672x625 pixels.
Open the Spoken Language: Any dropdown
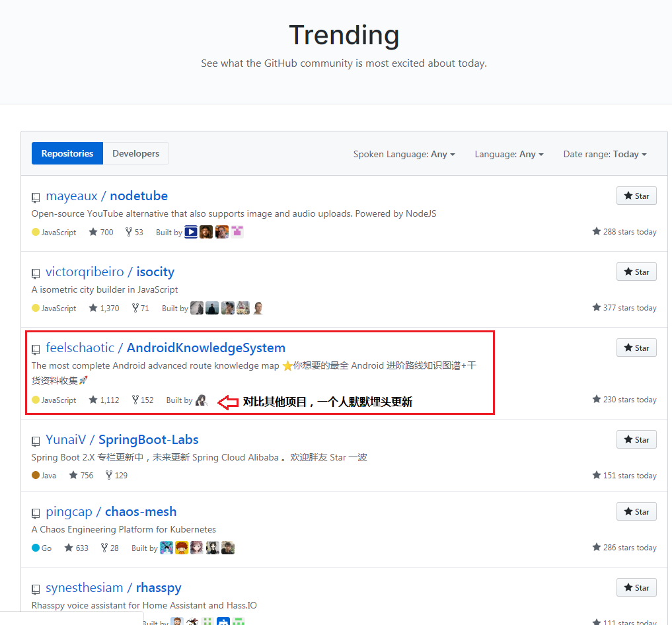[x=404, y=154]
